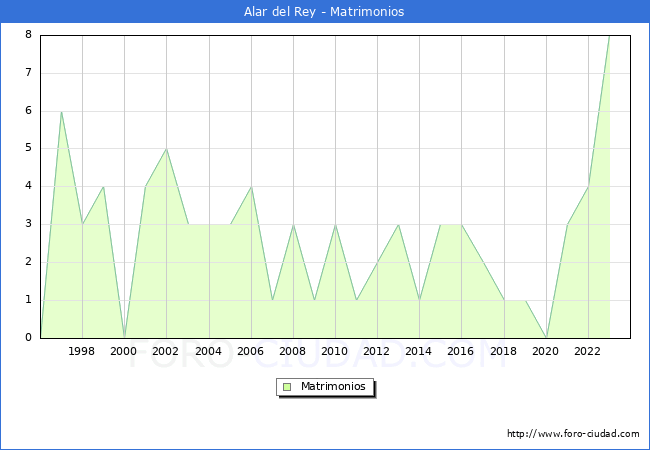
Task: Click the 2002 year label on x-axis
Action: 166,351
